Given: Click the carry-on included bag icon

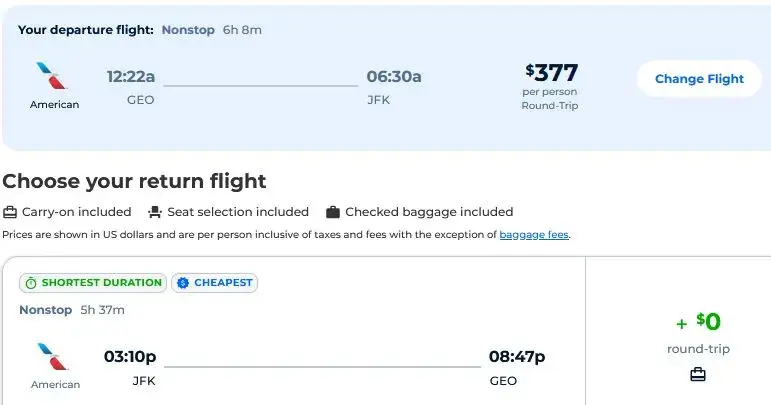Looking at the screenshot, I should (x=10, y=212).
